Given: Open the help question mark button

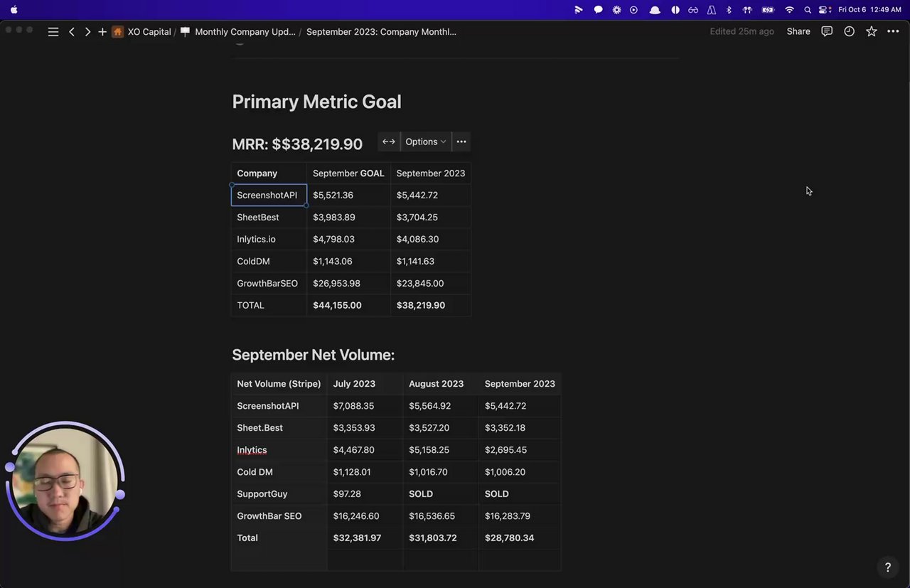Looking at the screenshot, I should 887,567.
